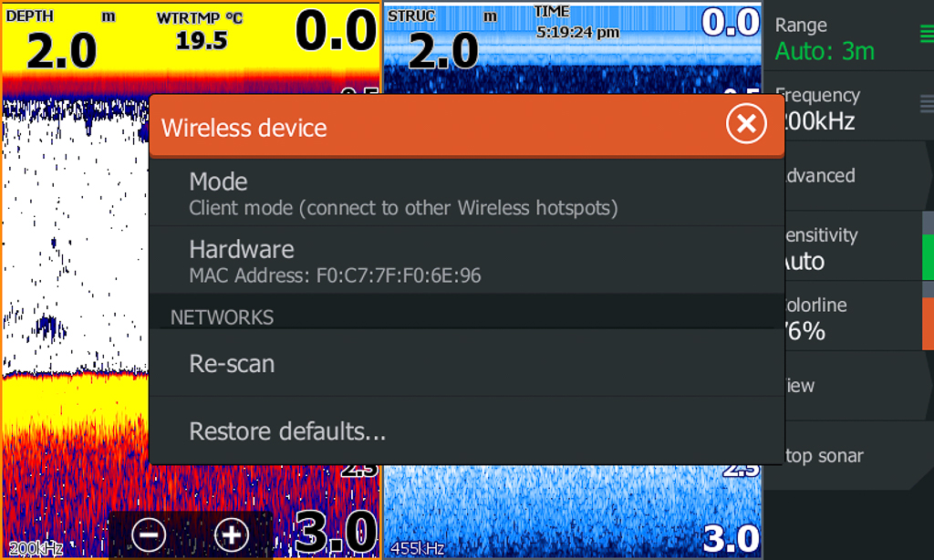Screen dimensions: 934x560
Task: Expand the Advanced sonar menu
Action: click(859, 176)
